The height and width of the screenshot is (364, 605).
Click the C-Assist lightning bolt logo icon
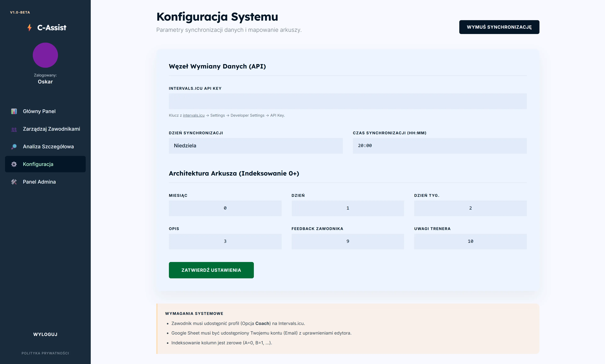(x=30, y=28)
